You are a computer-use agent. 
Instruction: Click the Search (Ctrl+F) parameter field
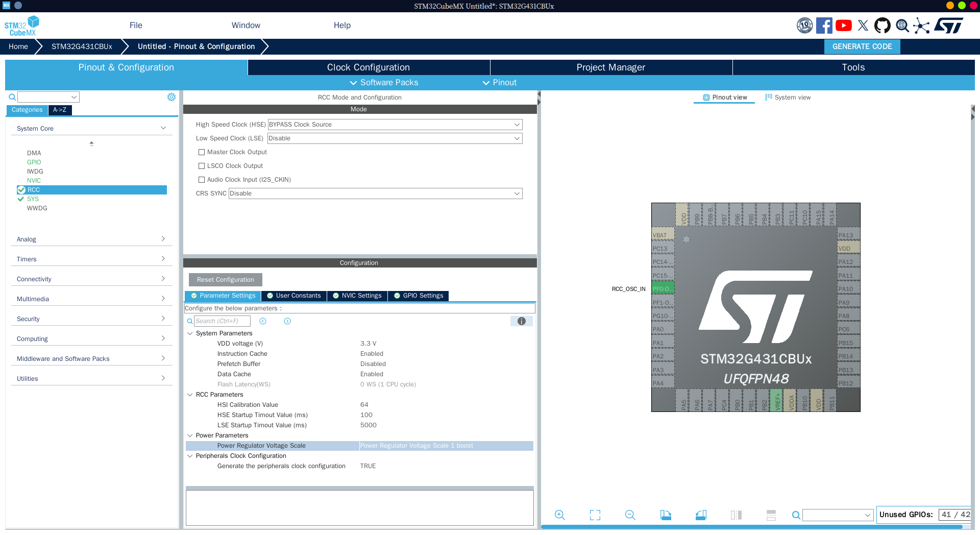(222, 321)
